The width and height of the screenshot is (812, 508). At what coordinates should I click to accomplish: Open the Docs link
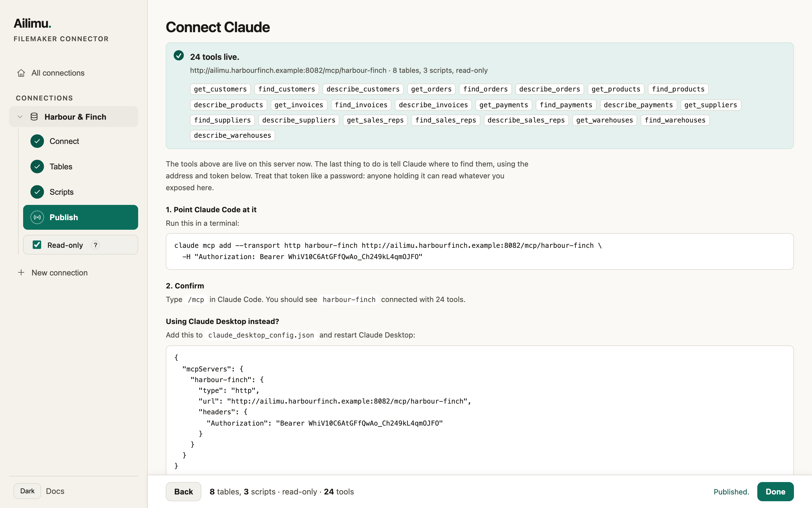(55, 491)
